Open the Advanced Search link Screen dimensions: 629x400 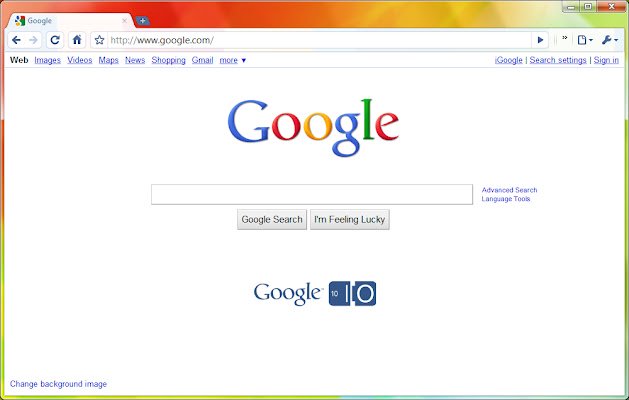[x=509, y=190]
